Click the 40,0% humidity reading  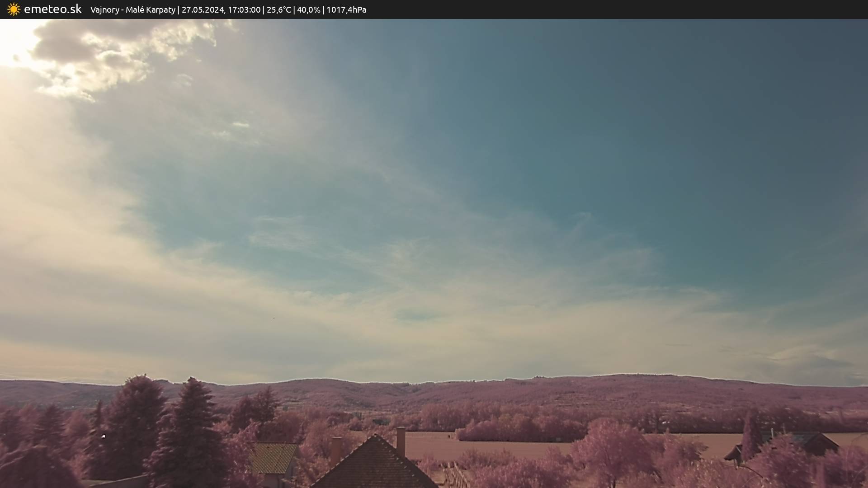pos(308,10)
